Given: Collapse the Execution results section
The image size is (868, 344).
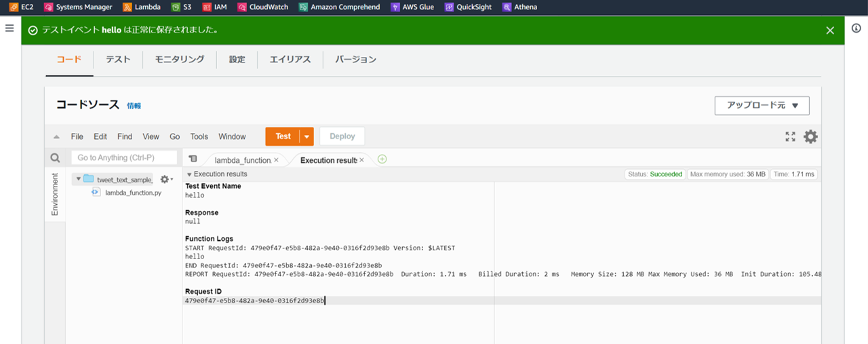Looking at the screenshot, I should [189, 174].
